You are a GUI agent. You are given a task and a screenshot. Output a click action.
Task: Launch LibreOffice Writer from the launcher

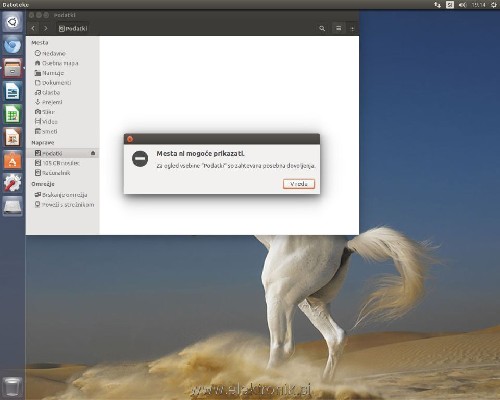12,91
